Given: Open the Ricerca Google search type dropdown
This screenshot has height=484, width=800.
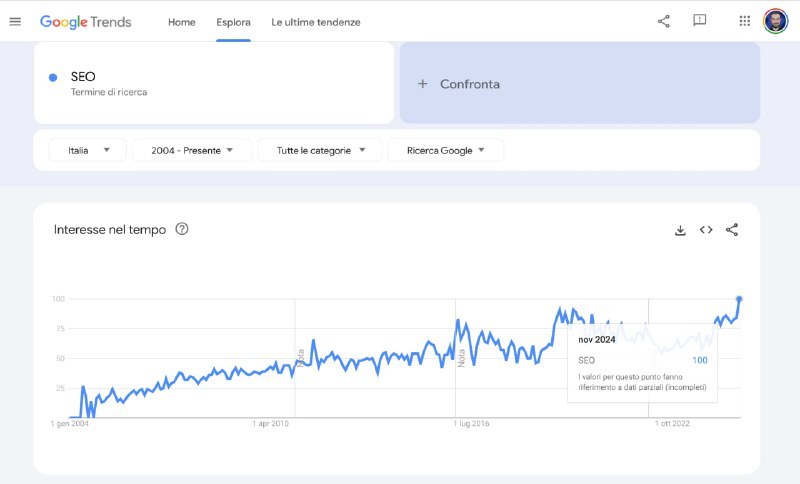Looking at the screenshot, I should (x=445, y=150).
